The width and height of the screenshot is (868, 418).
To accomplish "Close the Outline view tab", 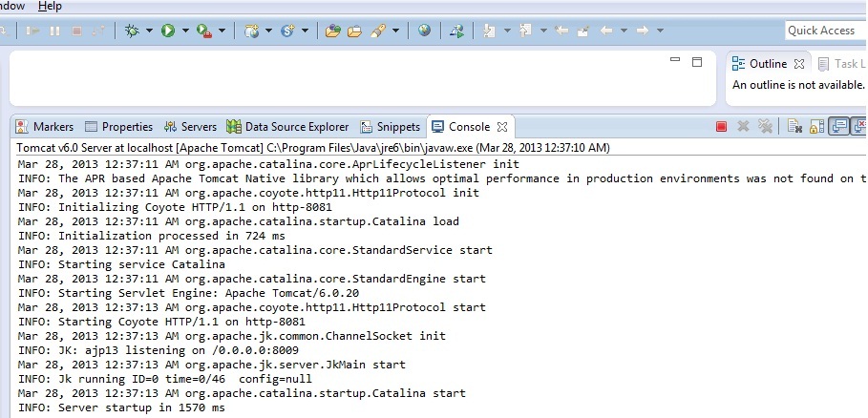I will click(799, 64).
